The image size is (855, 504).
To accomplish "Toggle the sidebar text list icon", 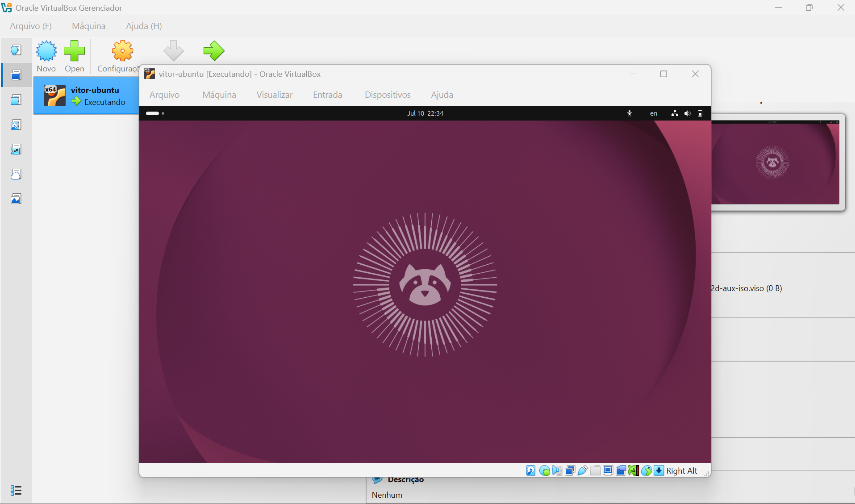I will coord(16,490).
